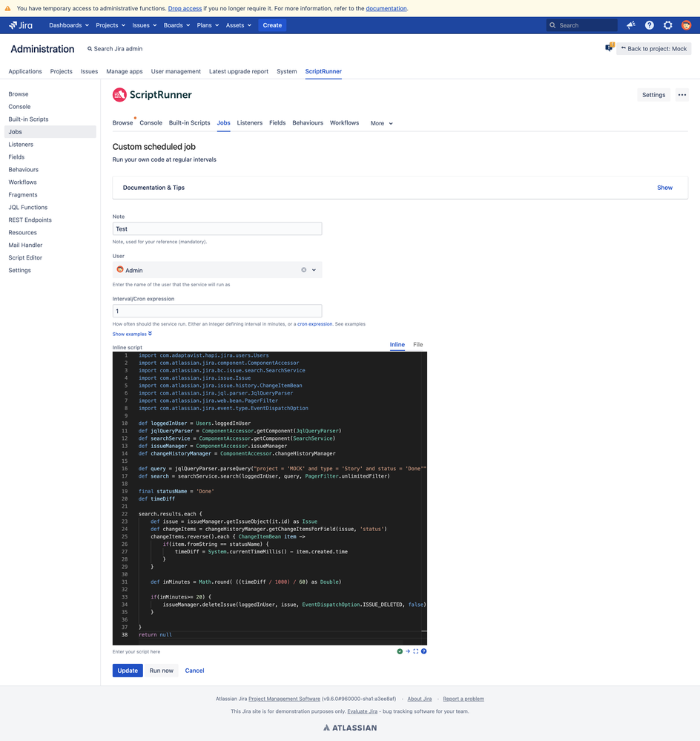The image size is (700, 741).
Task: Open the Issues dropdown in navbar
Action: click(x=144, y=25)
